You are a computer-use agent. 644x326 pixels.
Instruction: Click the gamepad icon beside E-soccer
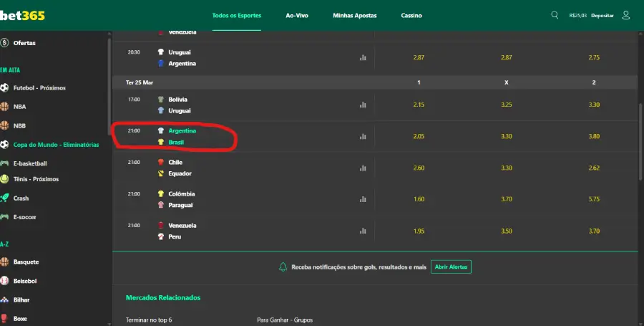[x=4, y=216]
